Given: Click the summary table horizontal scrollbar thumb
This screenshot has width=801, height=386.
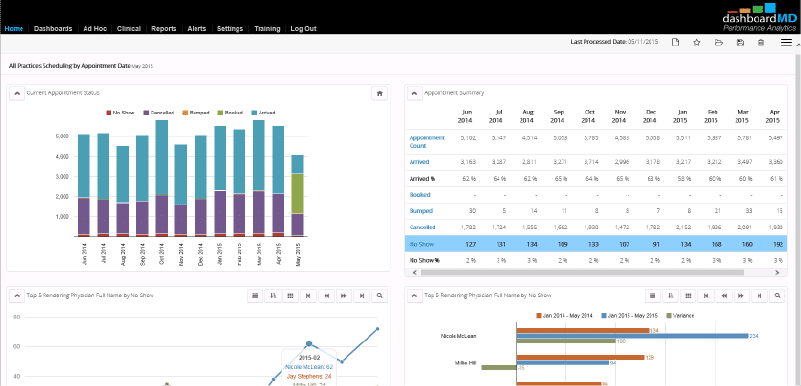Looking at the screenshot, I should pos(582,273).
